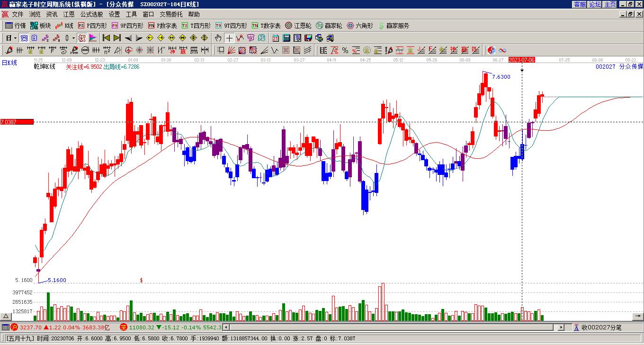Click the red compass-circle drawing tool
This screenshot has height=345, width=644.
[128, 50]
